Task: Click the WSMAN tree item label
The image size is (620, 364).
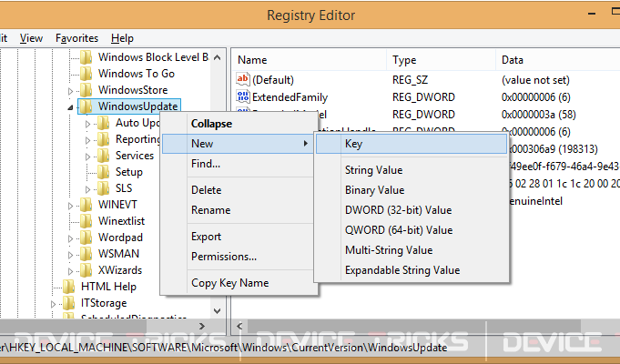Action: (118, 254)
